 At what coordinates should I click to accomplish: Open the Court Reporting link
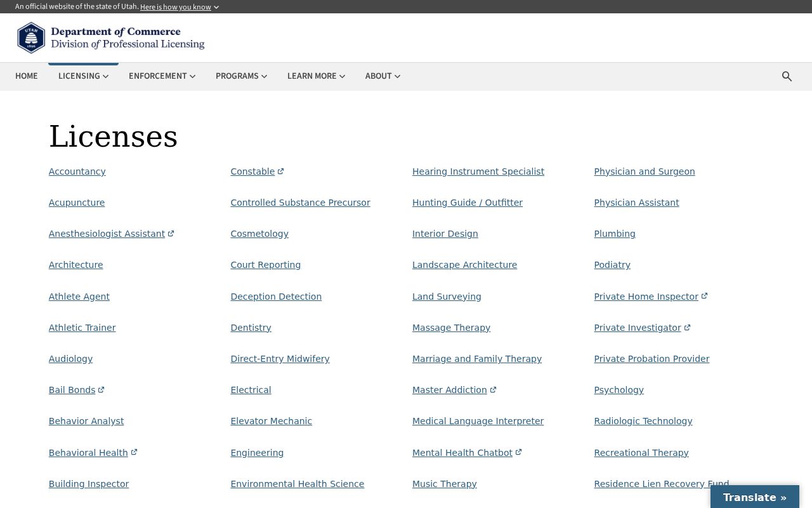[265, 265]
